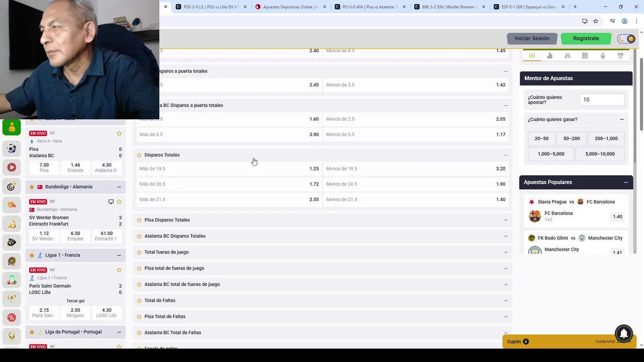This screenshot has width=644, height=362.
Task: Collapse ¿Cuánto quieres ganar? section
Action: 621,120
